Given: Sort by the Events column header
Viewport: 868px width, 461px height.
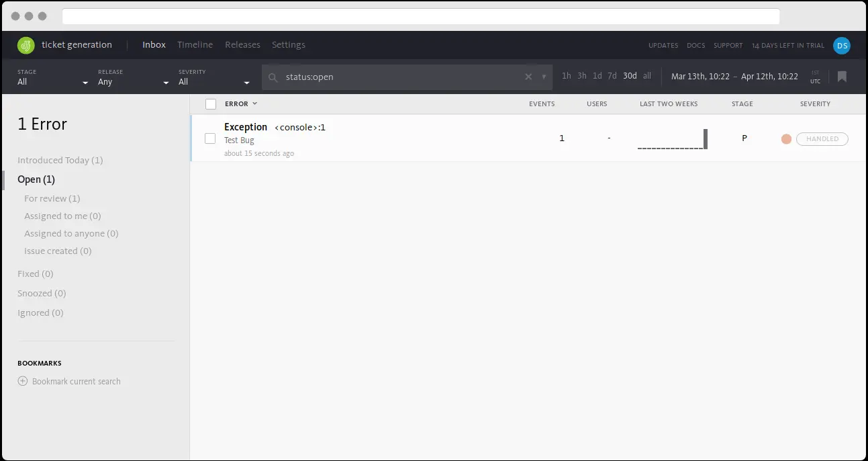Looking at the screenshot, I should 542,104.
